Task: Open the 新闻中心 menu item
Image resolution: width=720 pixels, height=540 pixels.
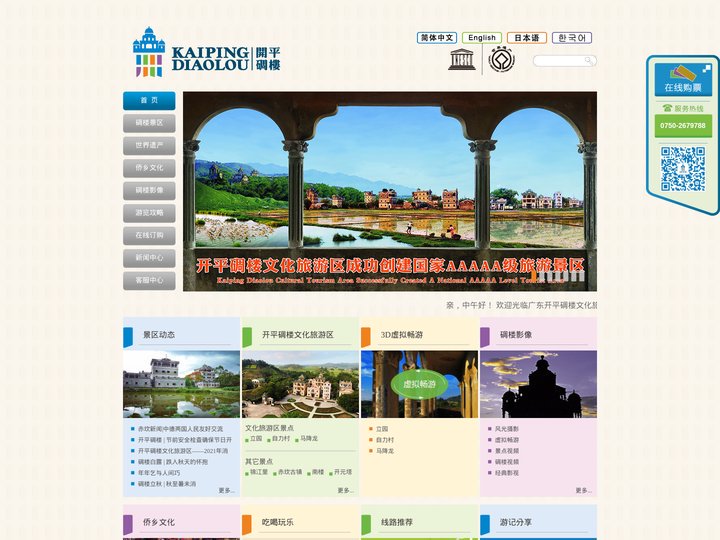Action: click(x=149, y=258)
